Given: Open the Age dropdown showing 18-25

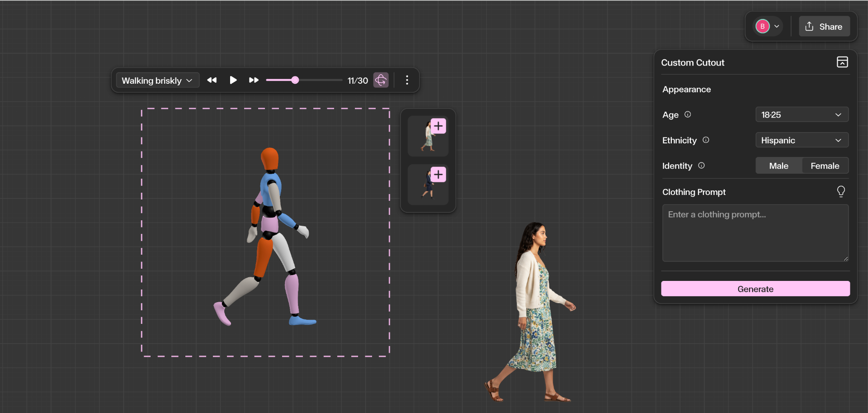Looking at the screenshot, I should [802, 114].
